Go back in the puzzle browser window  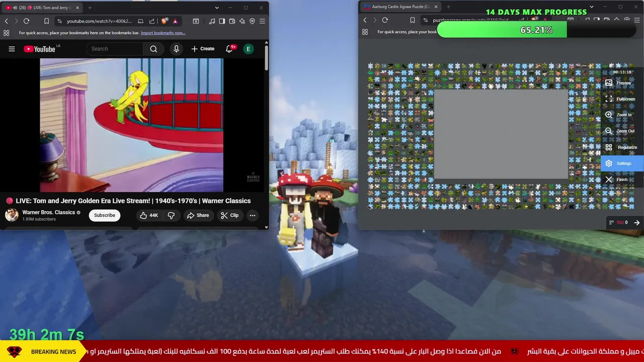365,20
